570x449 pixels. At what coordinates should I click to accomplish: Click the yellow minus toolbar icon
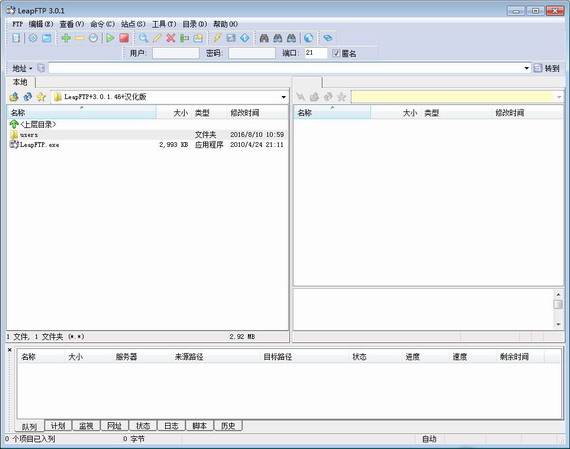pos(80,38)
